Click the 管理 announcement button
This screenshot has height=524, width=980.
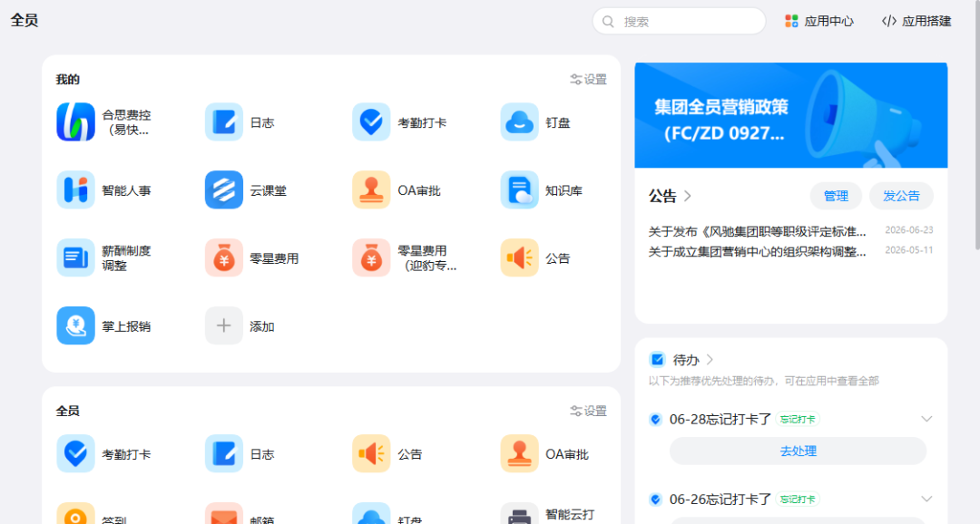836,196
